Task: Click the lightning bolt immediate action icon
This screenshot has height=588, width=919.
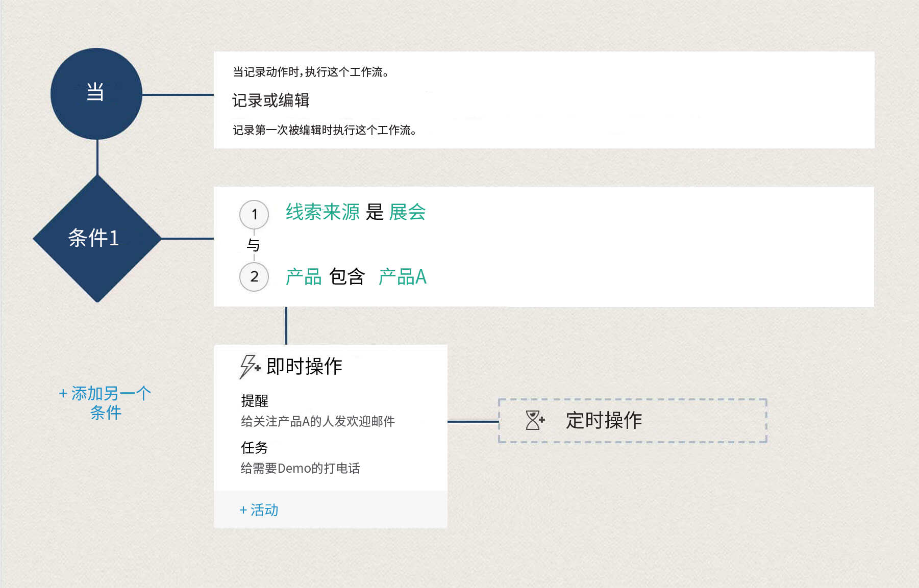Action: 250,366
